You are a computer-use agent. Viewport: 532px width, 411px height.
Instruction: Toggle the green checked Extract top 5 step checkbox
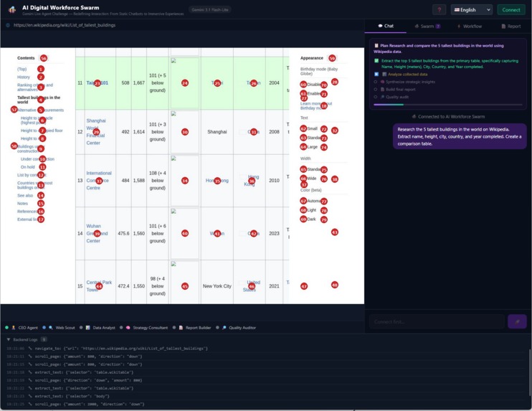tap(376, 61)
